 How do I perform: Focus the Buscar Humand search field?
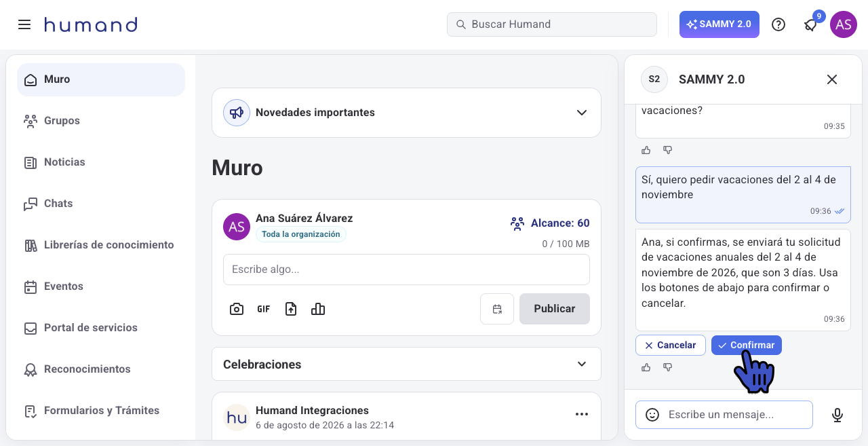coord(552,24)
